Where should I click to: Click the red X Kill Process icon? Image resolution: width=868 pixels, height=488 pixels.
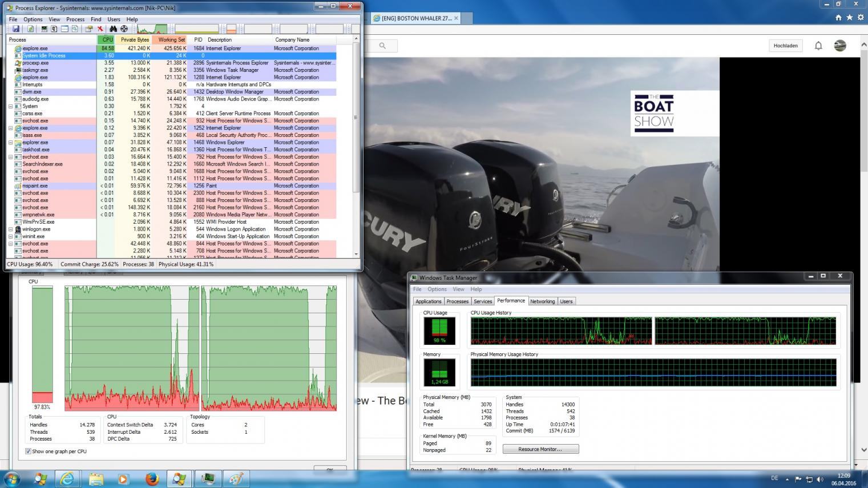100,29
